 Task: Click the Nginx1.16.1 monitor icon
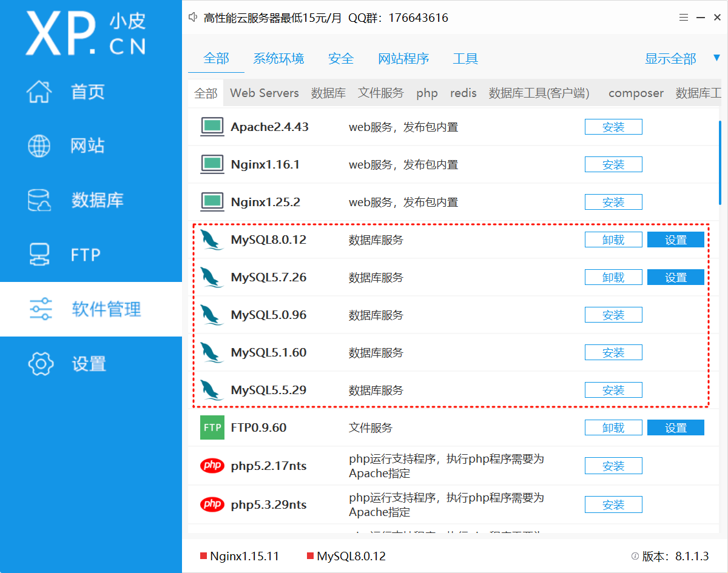click(x=212, y=164)
